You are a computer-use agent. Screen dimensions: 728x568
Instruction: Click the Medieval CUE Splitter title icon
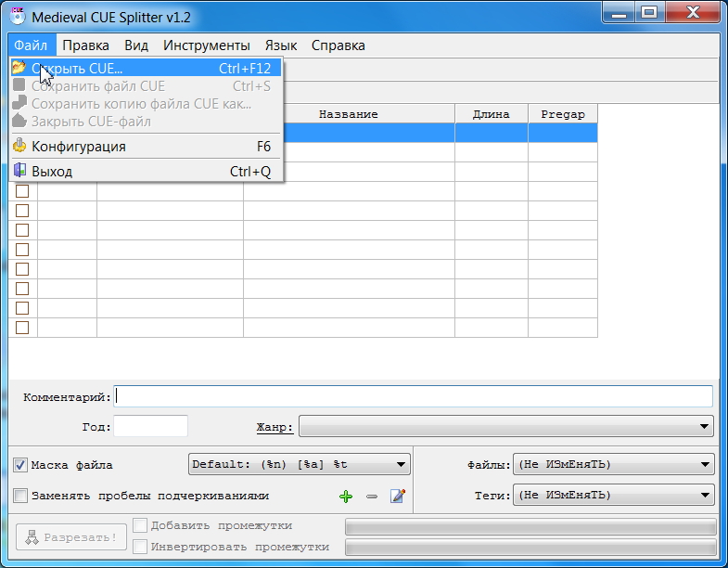tap(18, 16)
